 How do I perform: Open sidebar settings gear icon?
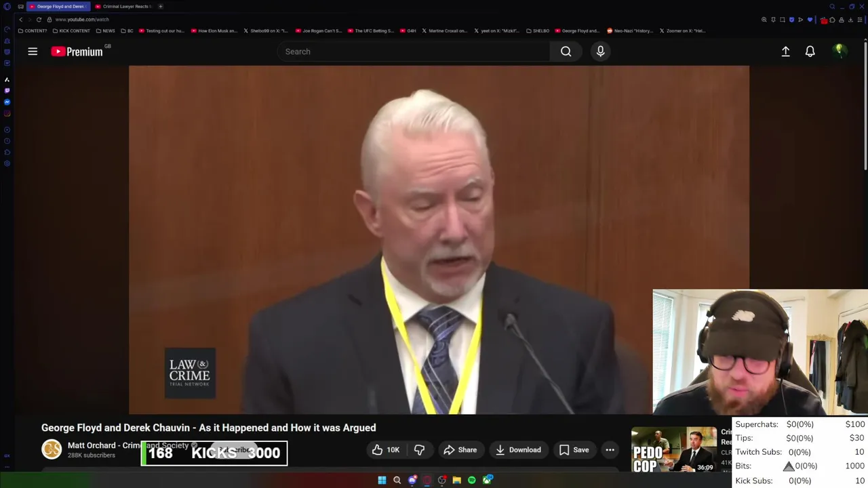point(7,163)
